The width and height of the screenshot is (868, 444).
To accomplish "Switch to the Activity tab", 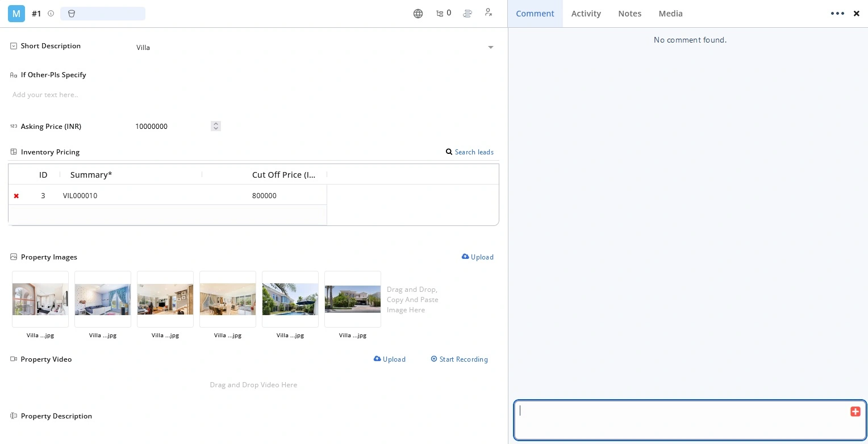I will tap(586, 14).
